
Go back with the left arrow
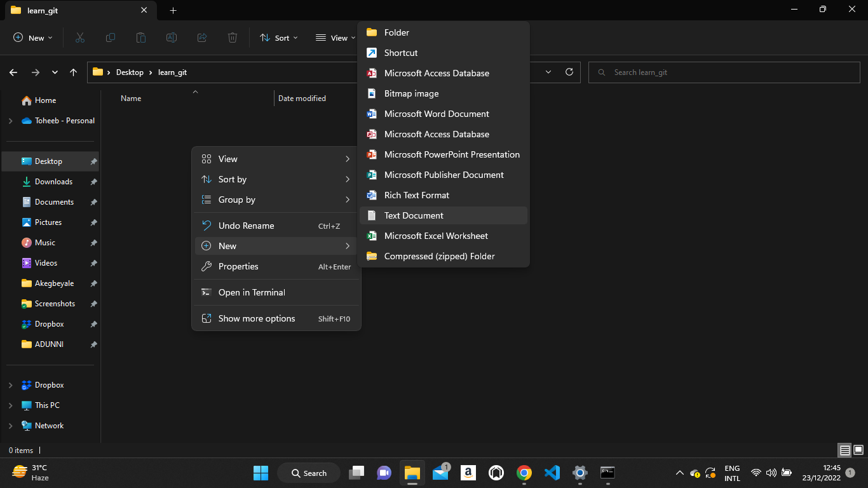(13, 72)
